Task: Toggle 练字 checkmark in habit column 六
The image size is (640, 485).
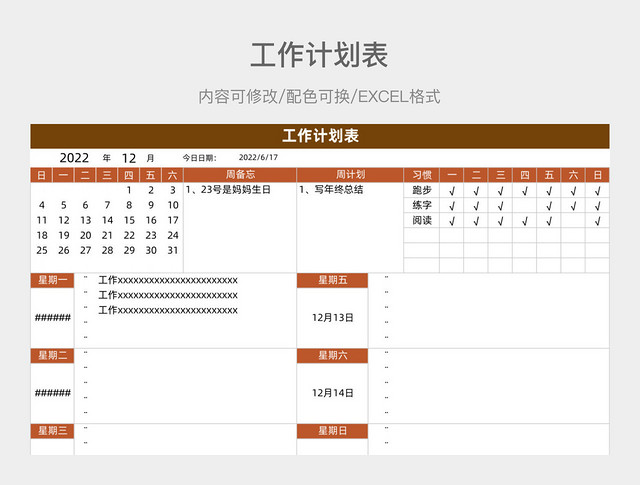Action: 573,206
